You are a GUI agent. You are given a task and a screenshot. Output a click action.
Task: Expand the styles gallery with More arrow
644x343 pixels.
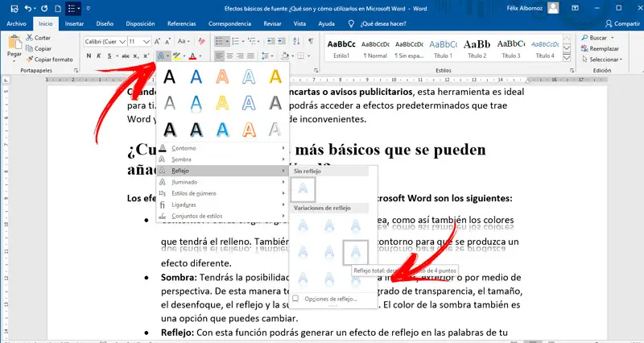tap(567, 58)
